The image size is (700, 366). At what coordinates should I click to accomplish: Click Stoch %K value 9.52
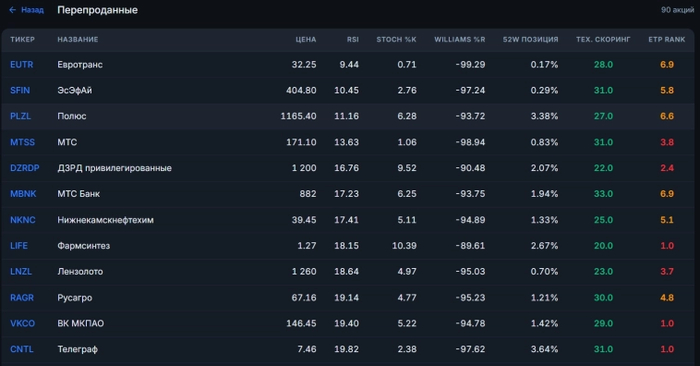(407, 168)
